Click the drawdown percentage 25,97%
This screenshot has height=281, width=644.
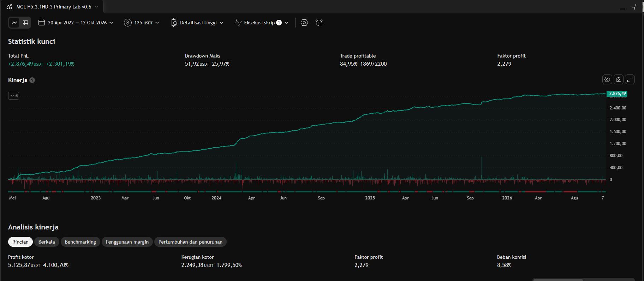(221, 64)
